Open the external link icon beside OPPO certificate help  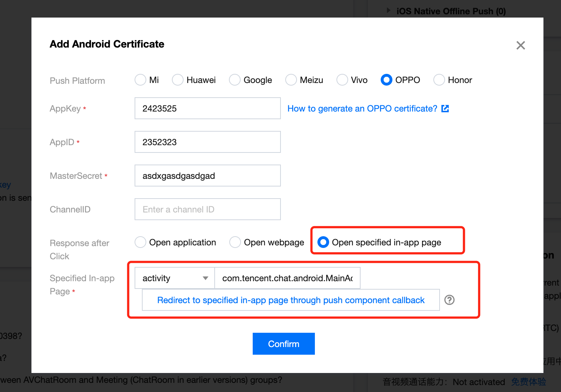[x=445, y=109]
